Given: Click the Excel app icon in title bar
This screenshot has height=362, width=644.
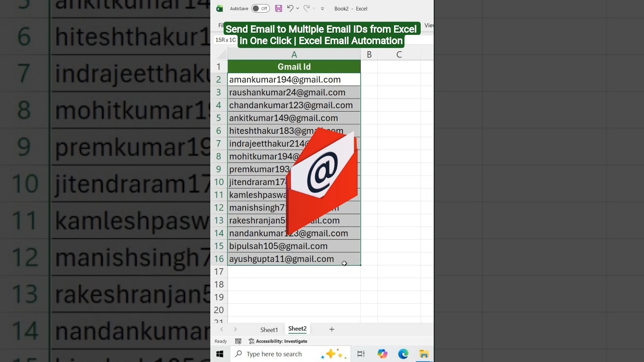Looking at the screenshot, I should (x=219, y=9).
